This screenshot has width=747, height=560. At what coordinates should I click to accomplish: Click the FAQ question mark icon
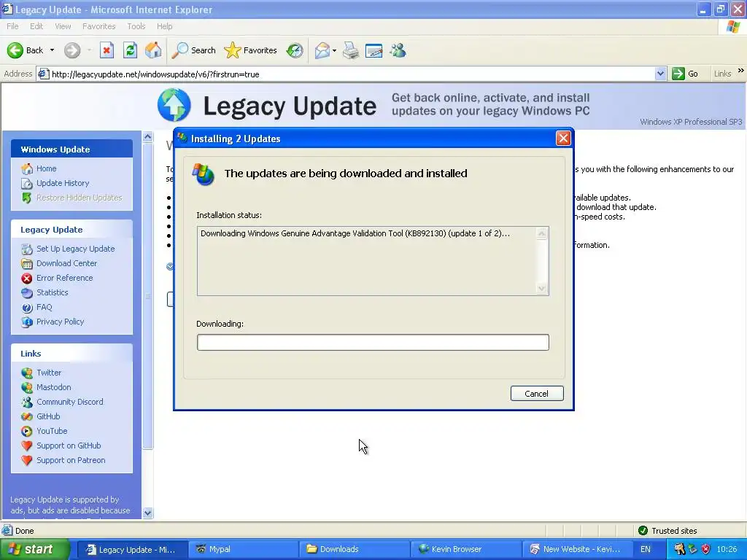coord(27,308)
